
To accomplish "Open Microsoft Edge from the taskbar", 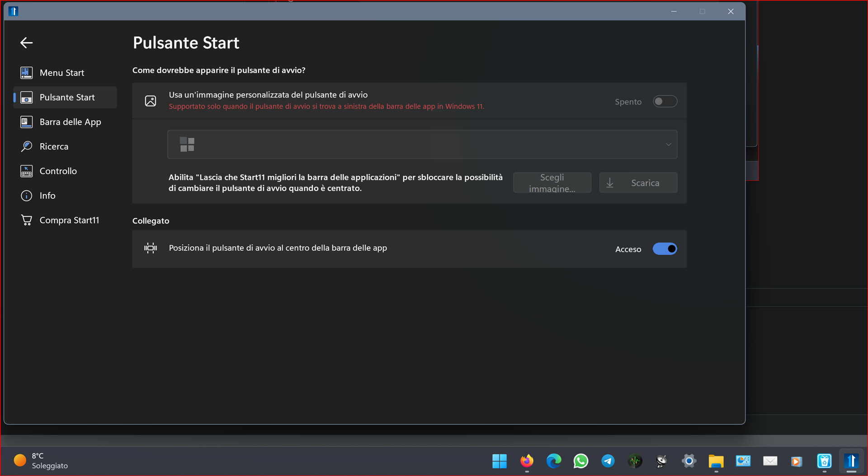I will [554, 461].
